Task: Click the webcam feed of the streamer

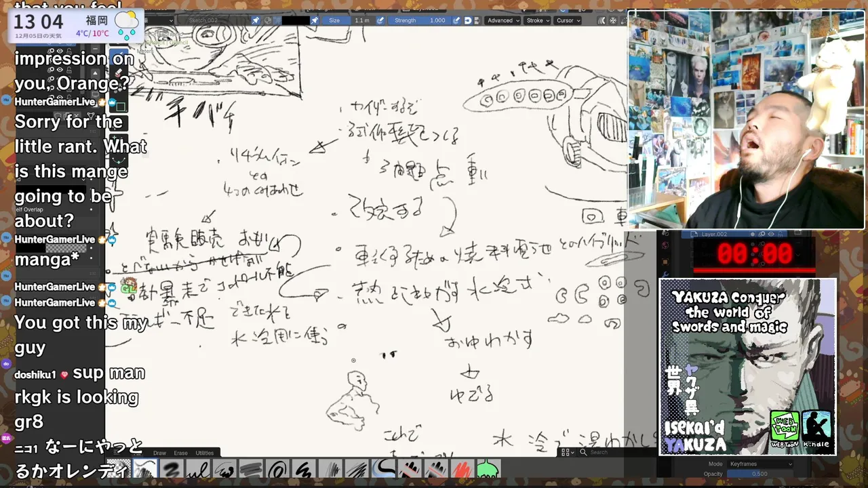Action: point(746,120)
